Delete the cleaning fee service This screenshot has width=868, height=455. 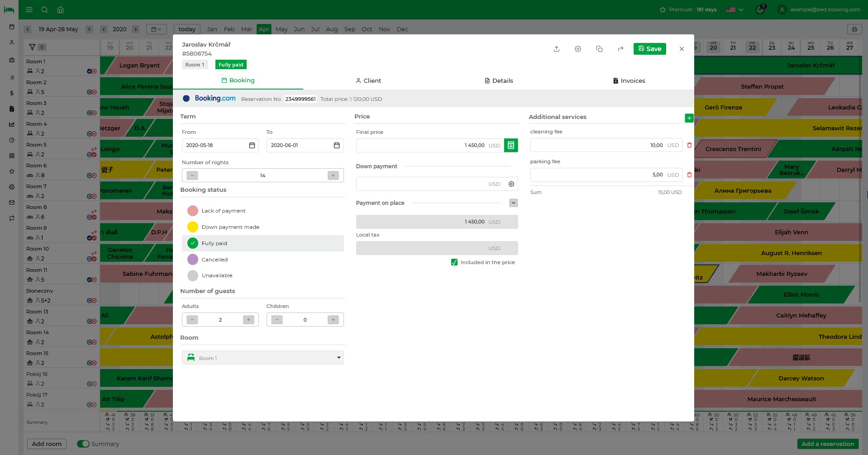click(689, 145)
